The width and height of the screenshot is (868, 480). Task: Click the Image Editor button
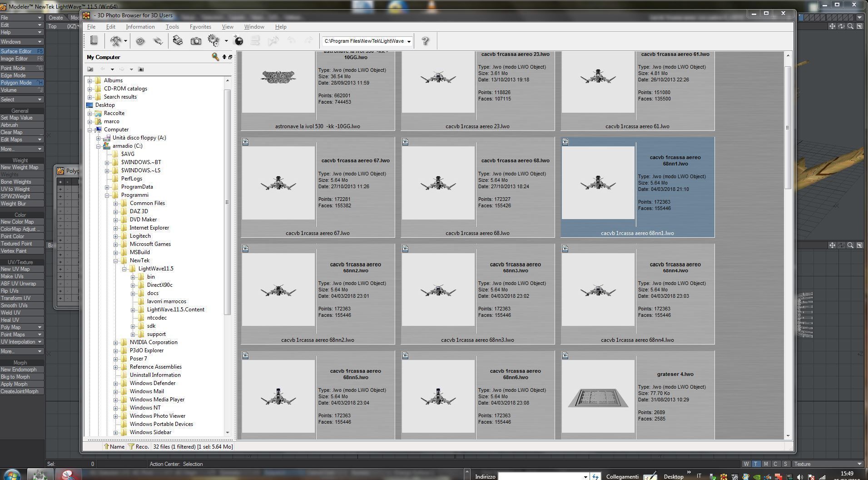[x=22, y=59]
